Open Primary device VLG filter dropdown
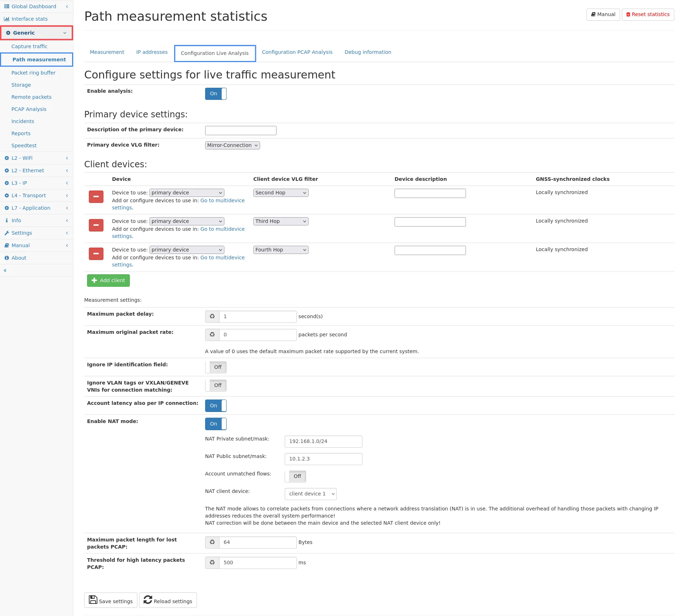 232,145
